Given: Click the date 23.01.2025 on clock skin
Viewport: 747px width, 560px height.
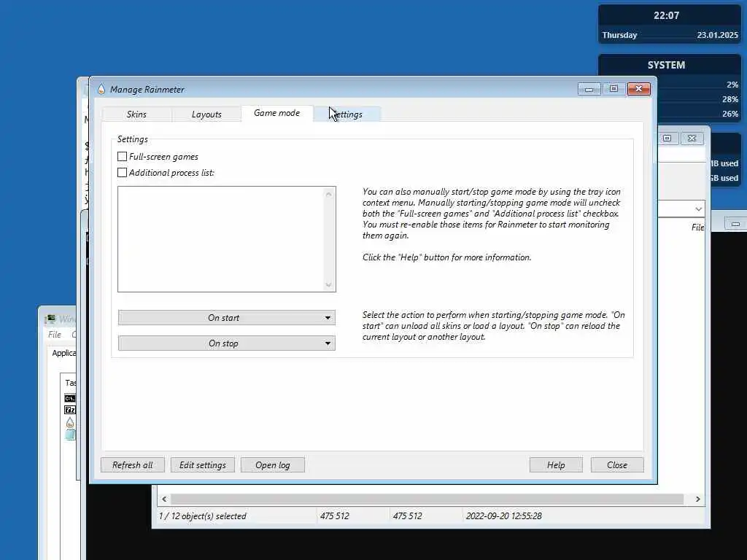Looking at the screenshot, I should pyautogui.click(x=718, y=35).
